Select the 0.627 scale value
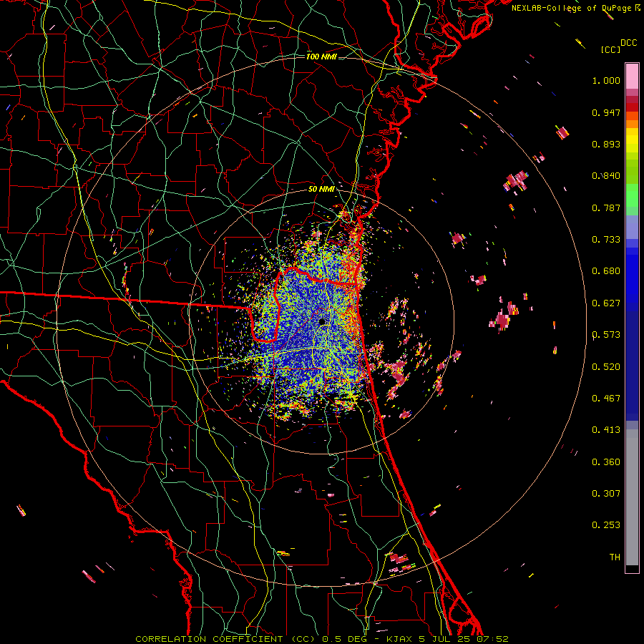Screen dimensions: 644x644 606,303
